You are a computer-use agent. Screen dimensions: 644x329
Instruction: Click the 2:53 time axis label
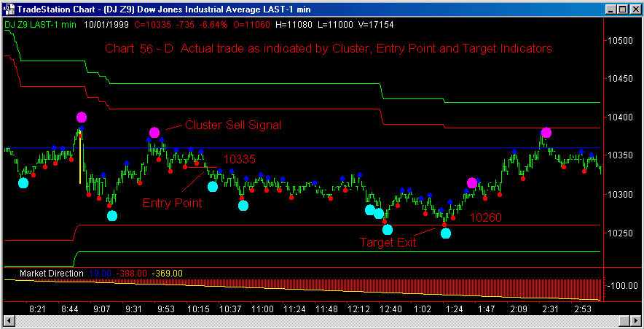tap(582, 309)
